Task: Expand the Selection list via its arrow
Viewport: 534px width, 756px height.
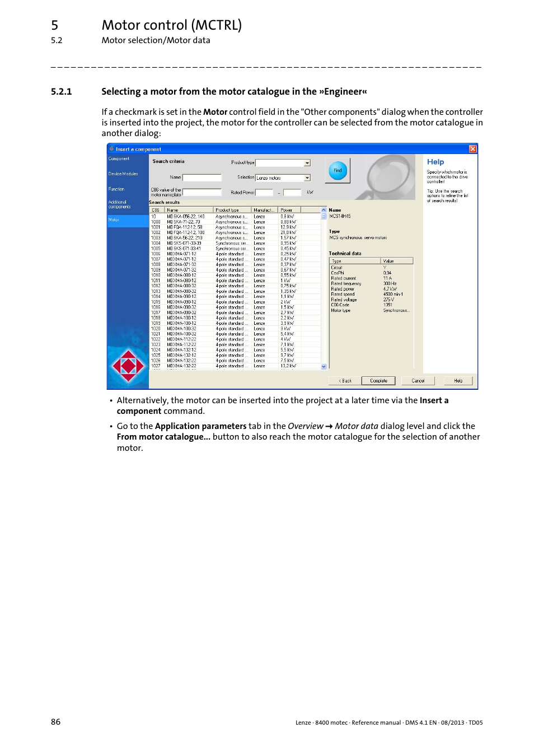Action: 307,177
